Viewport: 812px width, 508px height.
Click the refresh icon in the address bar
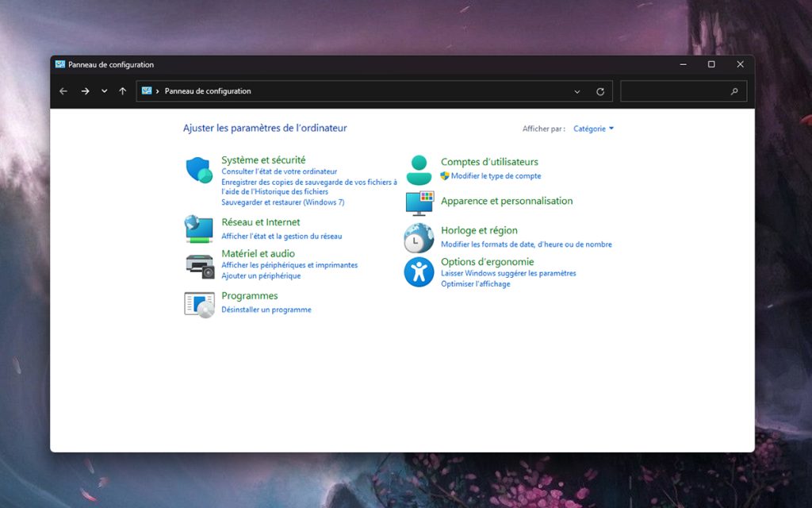tap(600, 90)
